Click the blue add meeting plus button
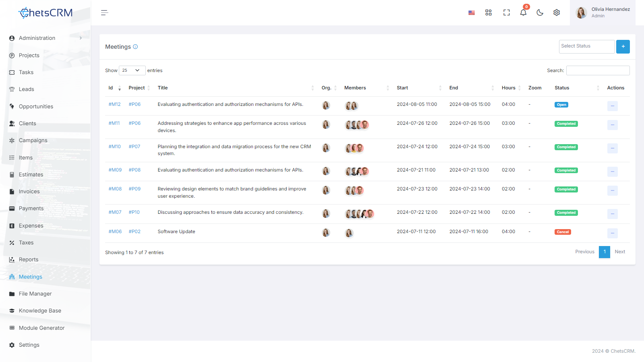Screen dimensions: 644x362 (623, 47)
